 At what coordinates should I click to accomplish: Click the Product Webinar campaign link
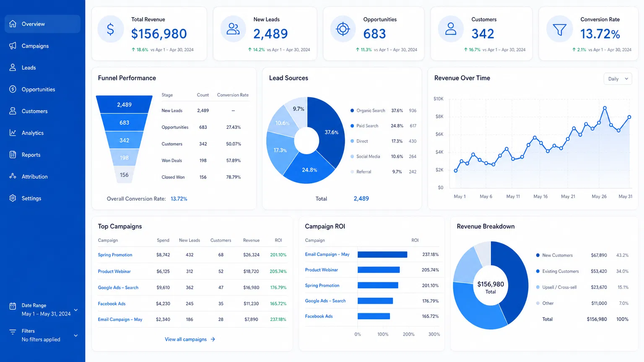click(114, 271)
